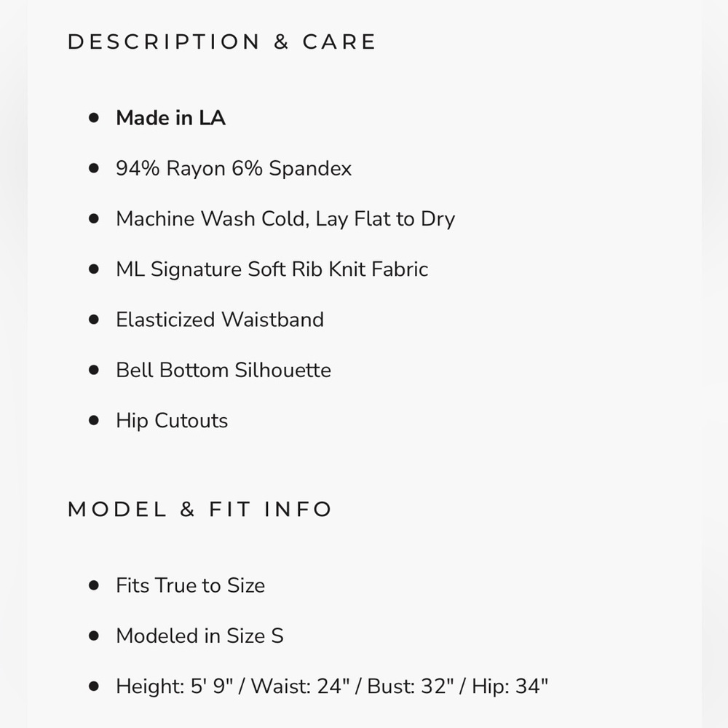Click the bullet beside Bell Bottom Silhouette

pyautogui.click(x=94, y=370)
